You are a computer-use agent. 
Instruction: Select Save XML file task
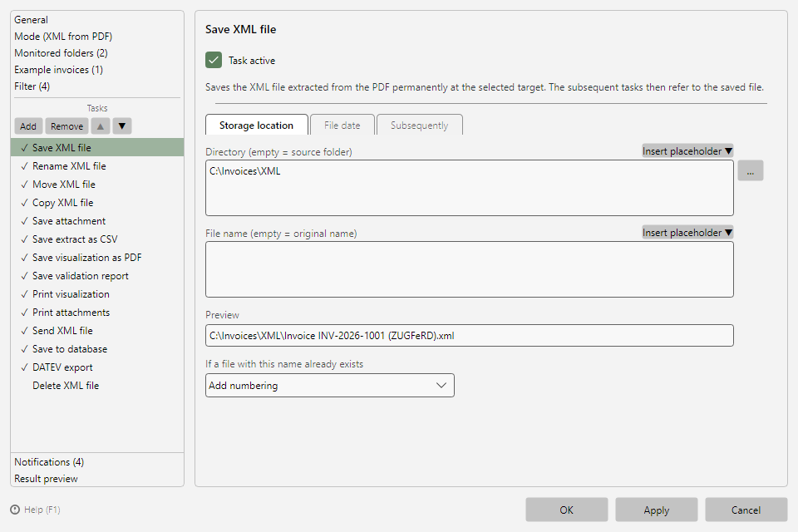(x=97, y=148)
